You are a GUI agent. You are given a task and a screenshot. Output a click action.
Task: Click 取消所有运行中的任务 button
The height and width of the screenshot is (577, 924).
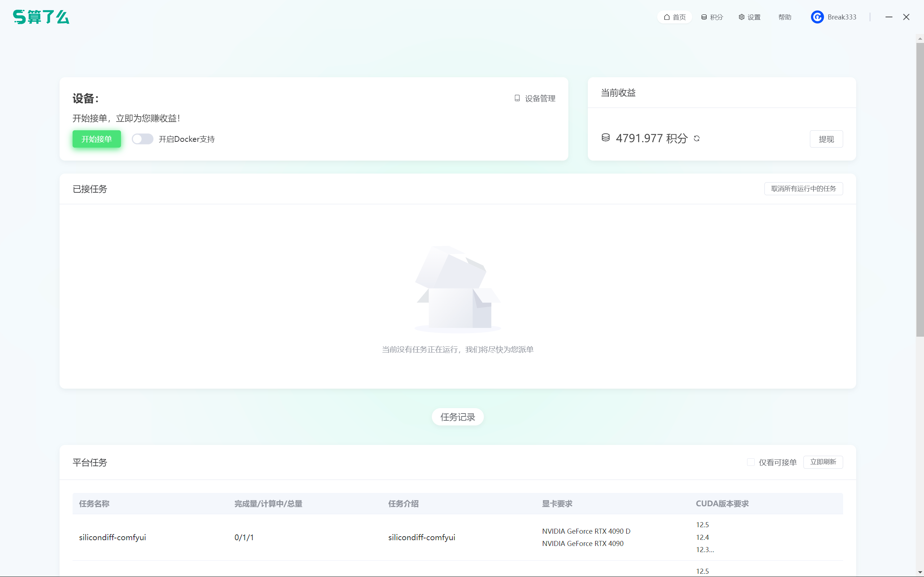(803, 188)
